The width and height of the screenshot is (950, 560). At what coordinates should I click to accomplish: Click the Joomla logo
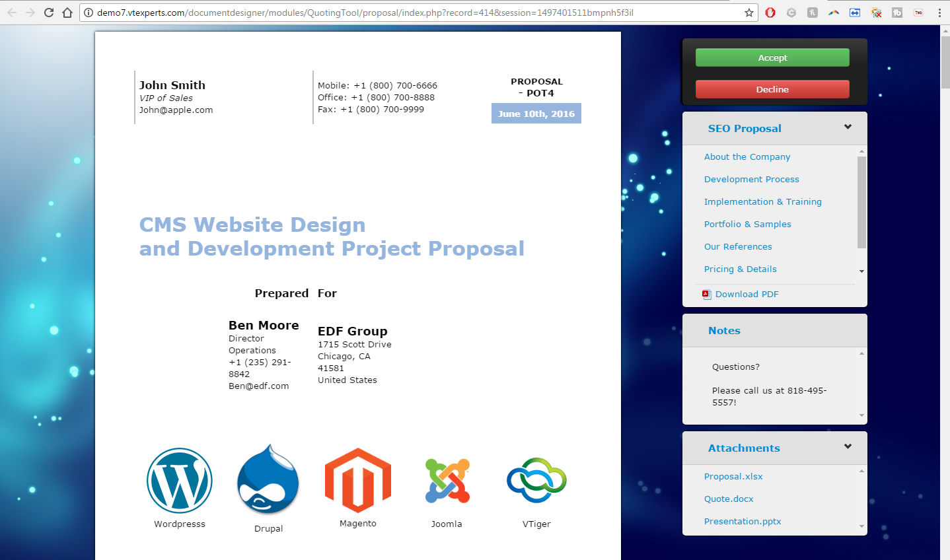point(447,481)
